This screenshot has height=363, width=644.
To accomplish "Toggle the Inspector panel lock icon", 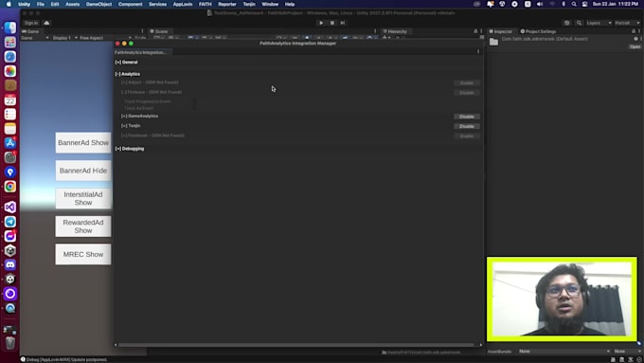I will [634, 31].
